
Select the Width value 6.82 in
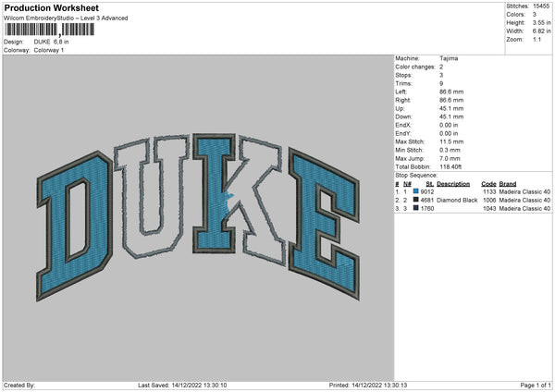541,31
